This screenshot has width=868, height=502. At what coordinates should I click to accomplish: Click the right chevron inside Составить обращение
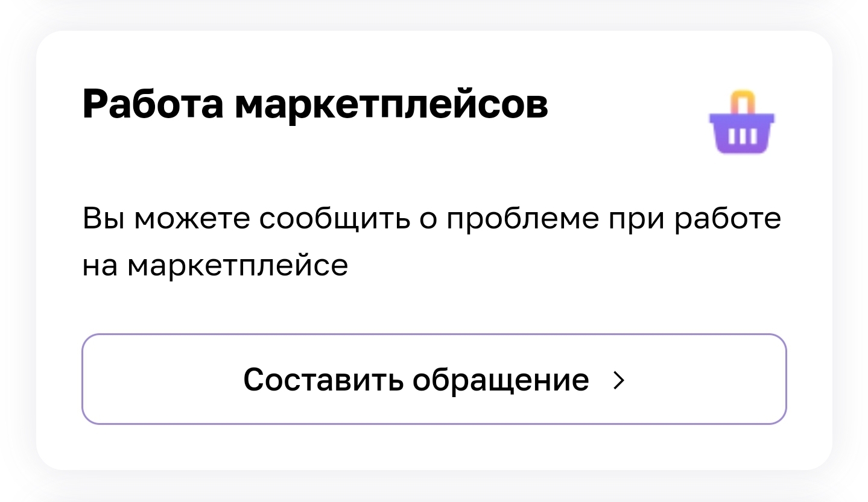[x=618, y=380]
